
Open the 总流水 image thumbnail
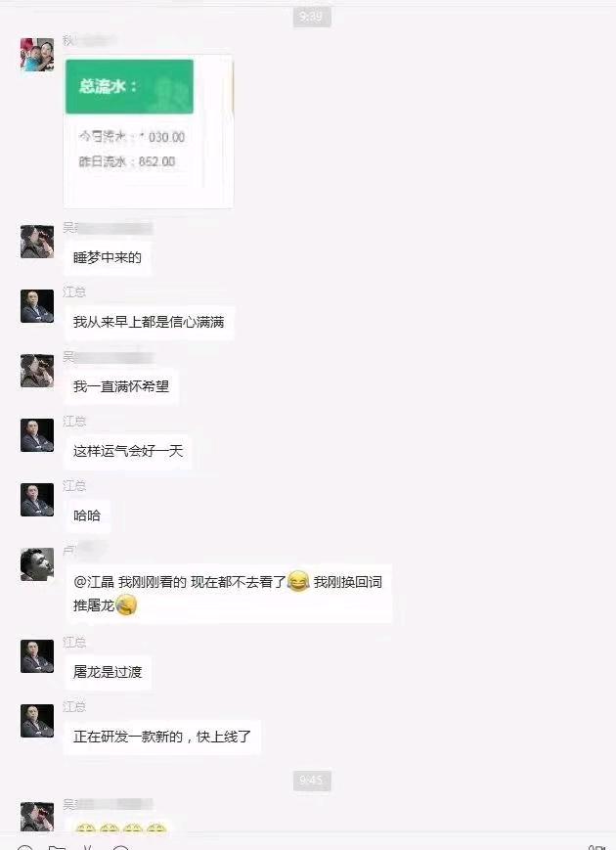(149, 131)
